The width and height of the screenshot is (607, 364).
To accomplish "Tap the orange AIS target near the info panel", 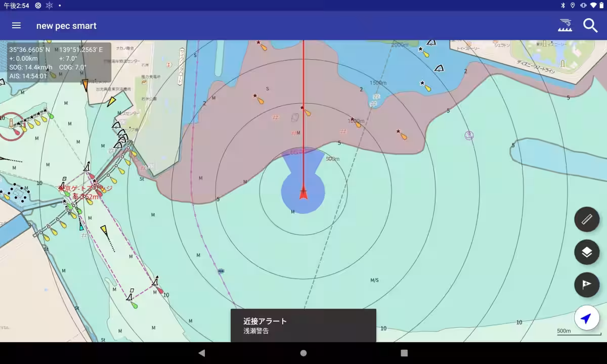I will [85, 84].
